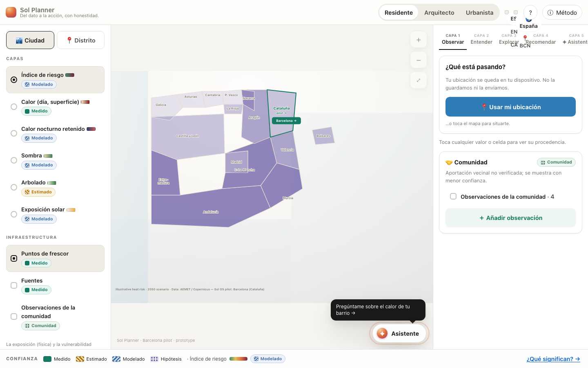Click the Estimado striped legend icon in the footer

pyautogui.click(x=80, y=359)
